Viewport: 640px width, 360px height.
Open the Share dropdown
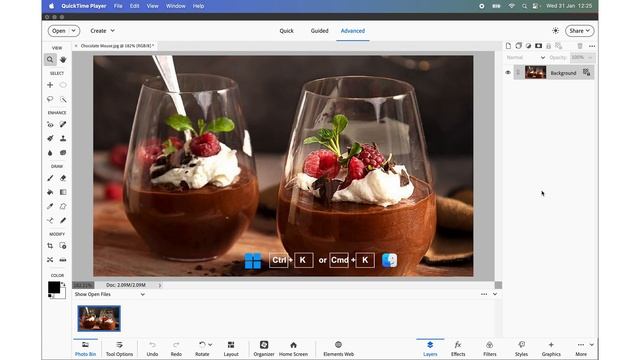580,31
